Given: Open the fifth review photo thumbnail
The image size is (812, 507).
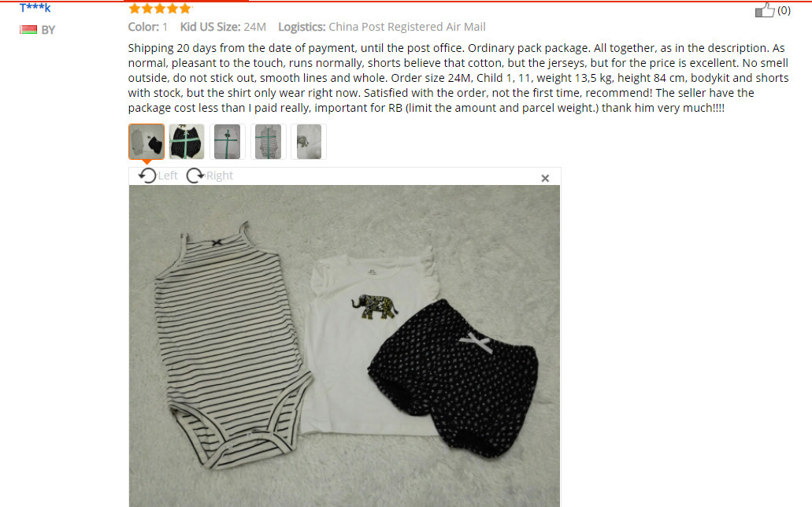Looking at the screenshot, I should click(x=309, y=142).
